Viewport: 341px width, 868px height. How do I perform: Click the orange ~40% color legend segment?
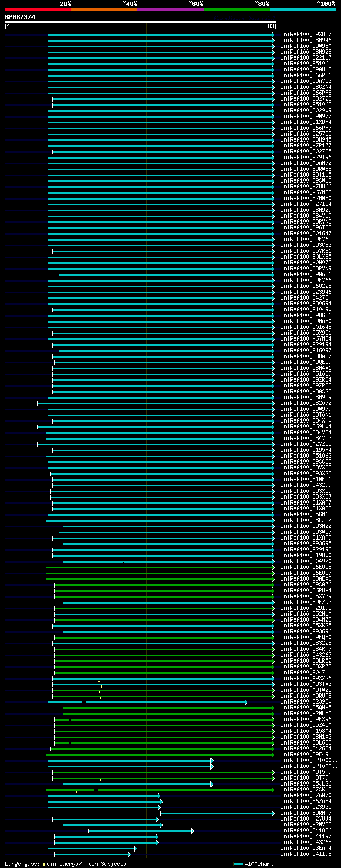pyautogui.click(x=104, y=10)
